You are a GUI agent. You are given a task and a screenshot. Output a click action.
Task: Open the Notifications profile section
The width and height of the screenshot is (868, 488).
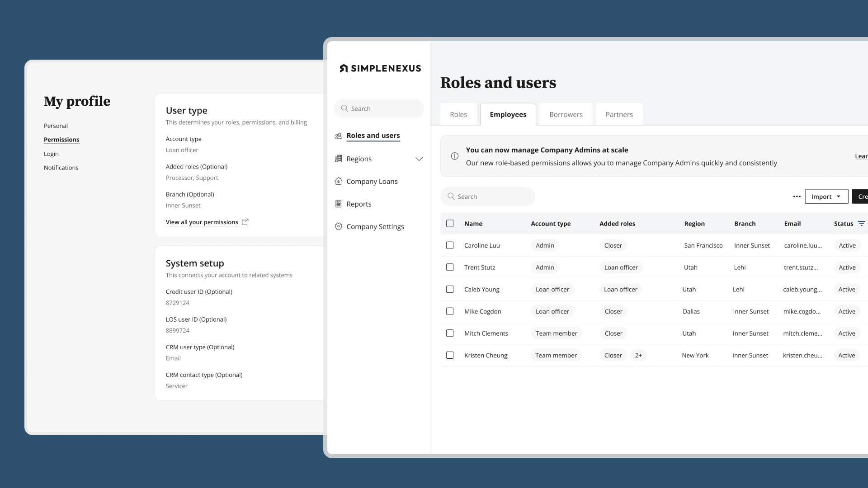point(61,168)
